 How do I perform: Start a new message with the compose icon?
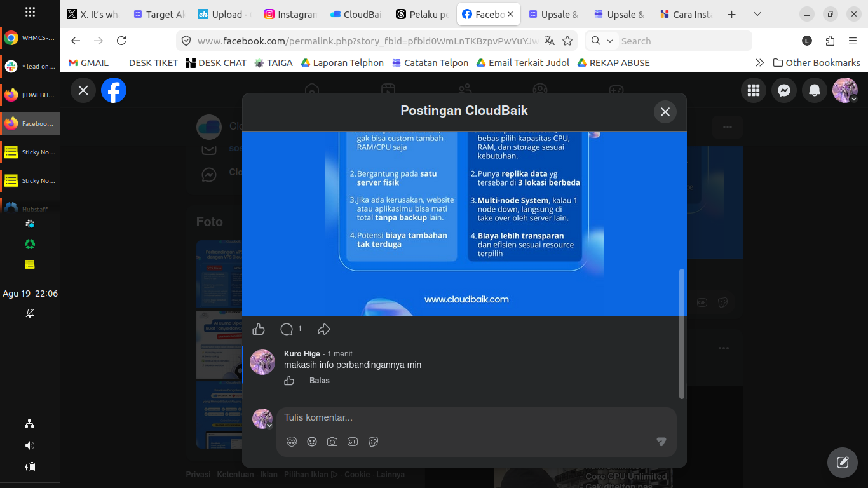pyautogui.click(x=843, y=463)
